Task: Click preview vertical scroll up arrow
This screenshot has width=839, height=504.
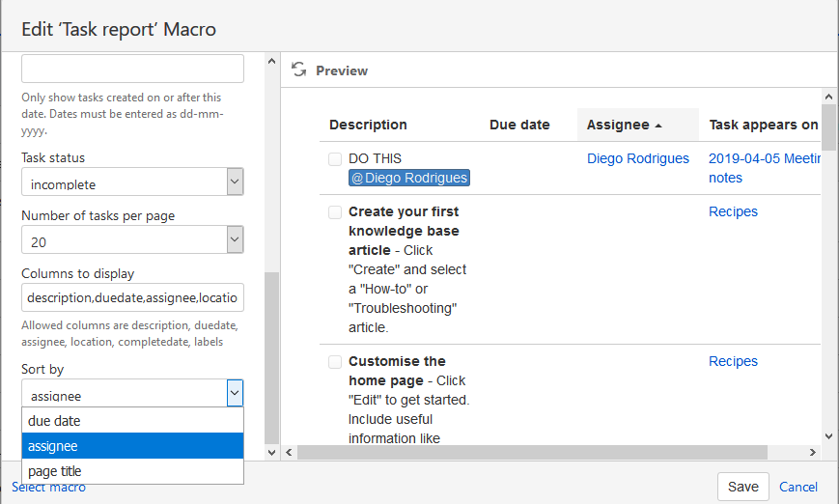Action: tap(828, 97)
